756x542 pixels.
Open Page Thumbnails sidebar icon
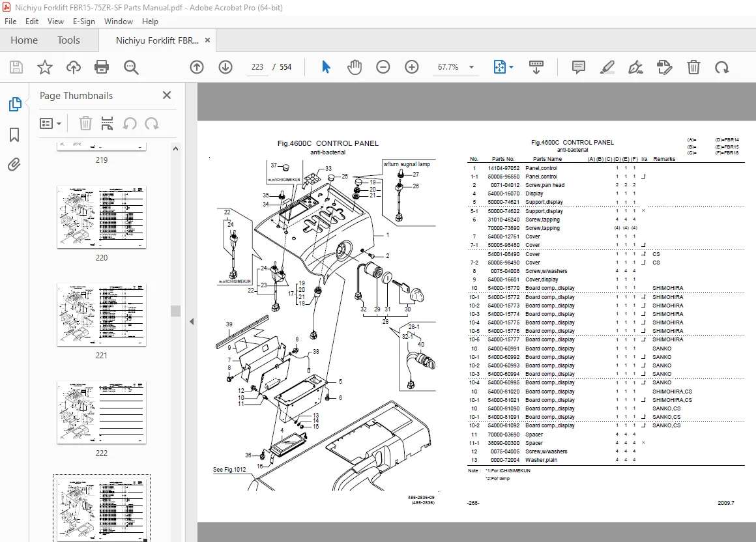[x=15, y=104]
